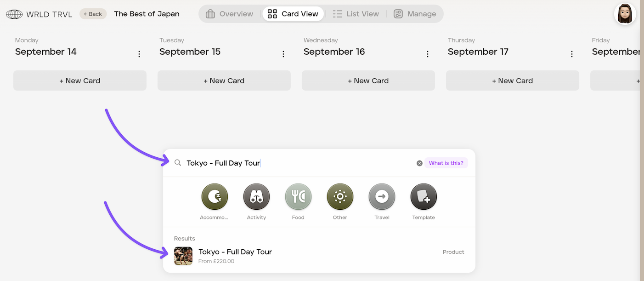Clear the search field text
This screenshot has width=644, height=281.
click(419, 163)
